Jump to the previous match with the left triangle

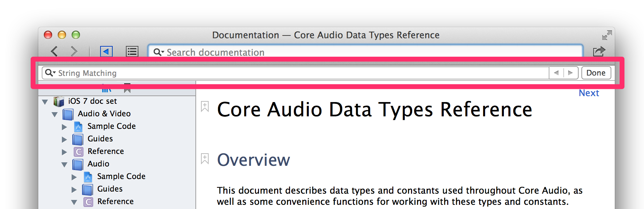click(x=556, y=73)
